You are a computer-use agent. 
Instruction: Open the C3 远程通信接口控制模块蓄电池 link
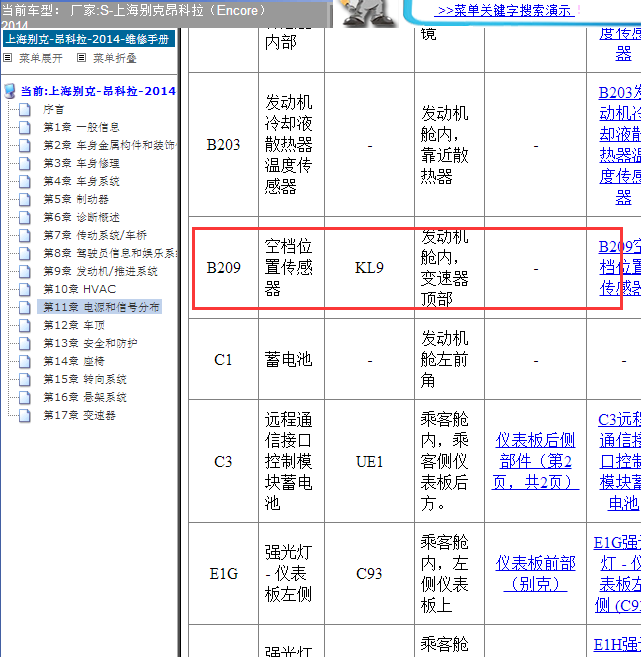(619, 461)
